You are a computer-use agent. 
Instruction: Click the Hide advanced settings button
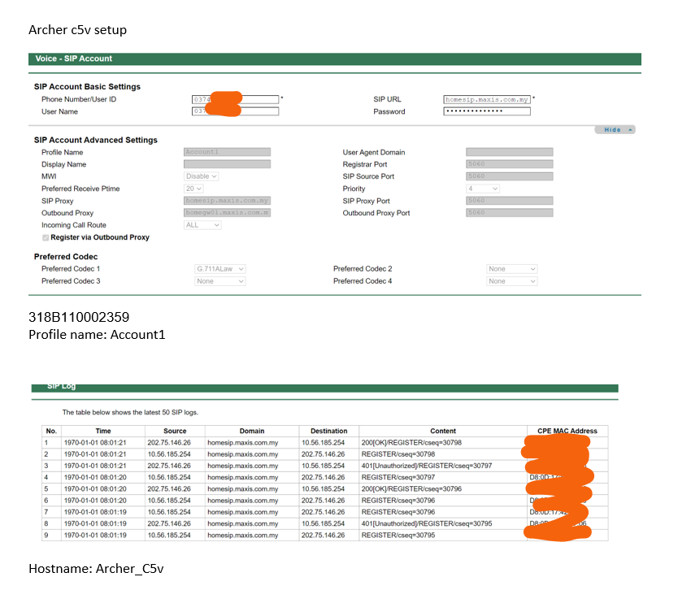point(615,130)
